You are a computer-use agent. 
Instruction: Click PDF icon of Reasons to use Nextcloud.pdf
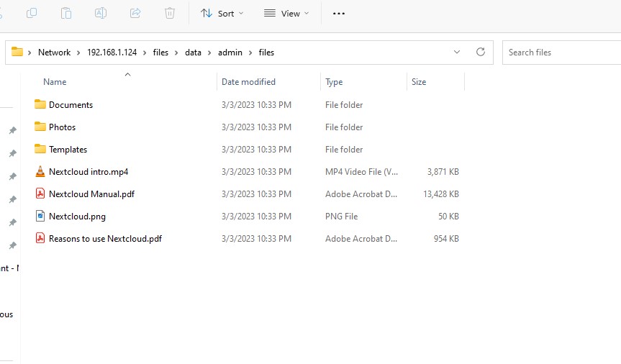point(40,238)
